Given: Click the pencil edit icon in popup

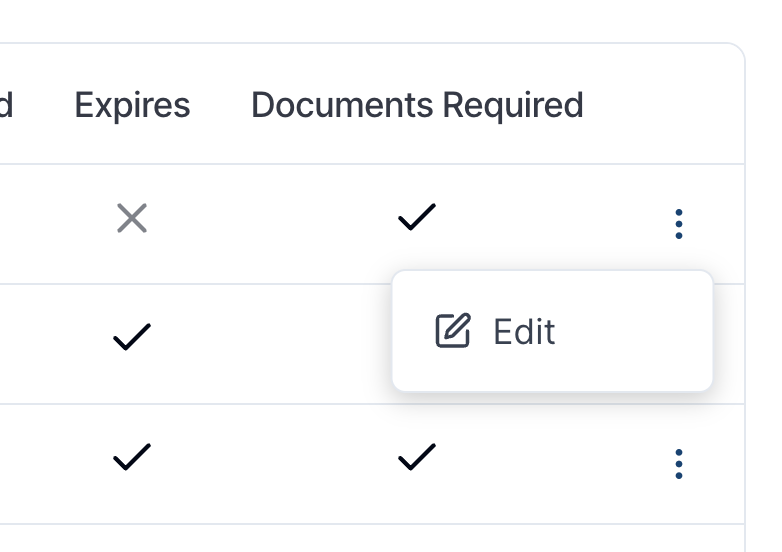Looking at the screenshot, I should click(452, 331).
